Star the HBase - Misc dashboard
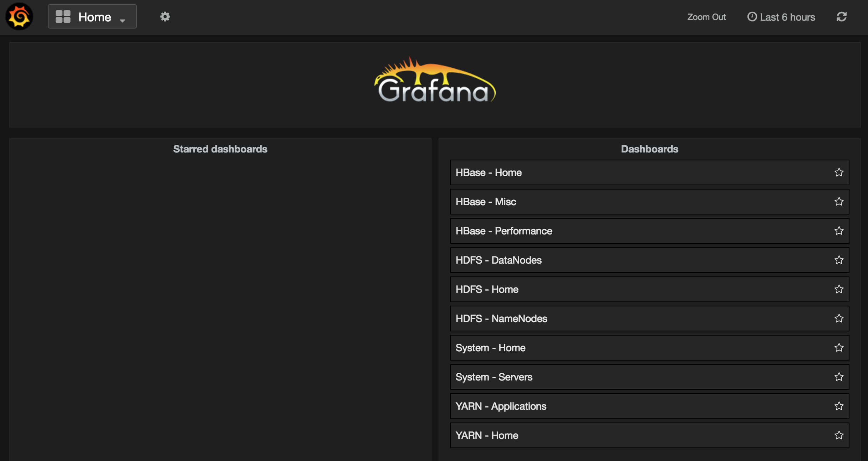The height and width of the screenshot is (461, 868). [839, 202]
